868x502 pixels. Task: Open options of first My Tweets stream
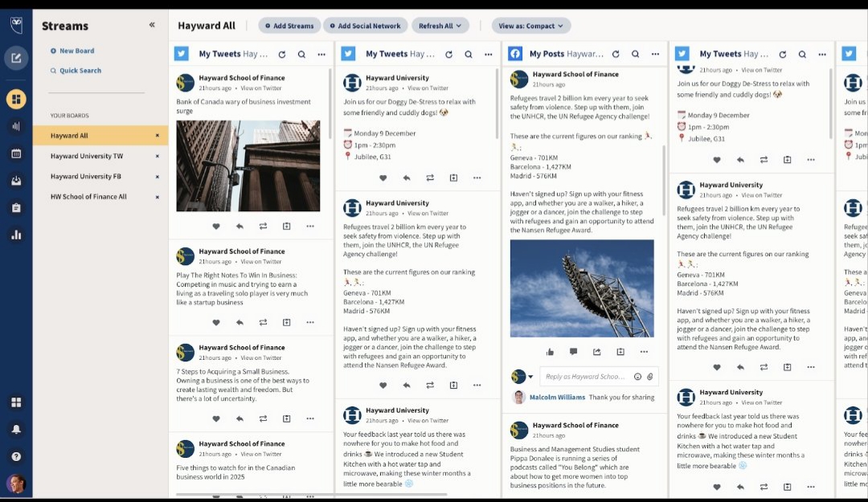click(x=321, y=55)
